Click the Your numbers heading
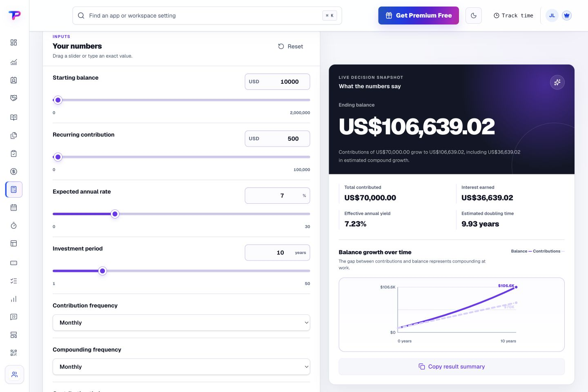The width and height of the screenshot is (588, 392). (77, 46)
